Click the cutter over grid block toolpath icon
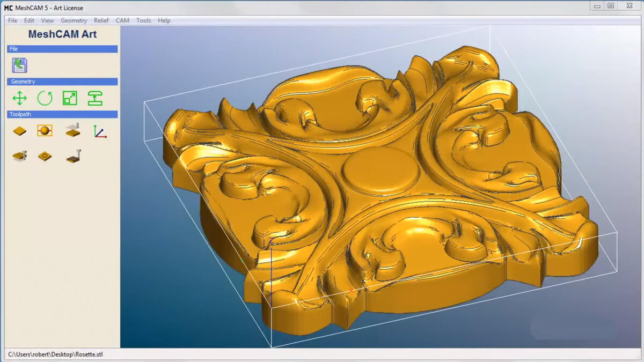 point(73,156)
